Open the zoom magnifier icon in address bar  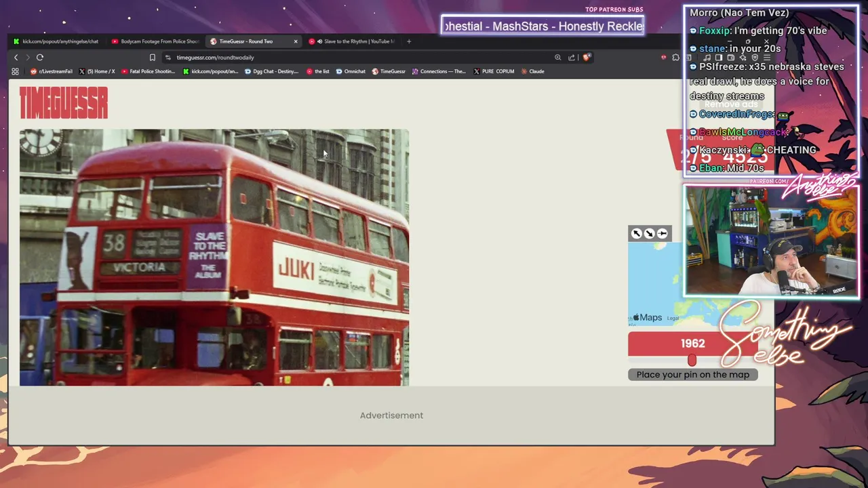click(x=557, y=58)
